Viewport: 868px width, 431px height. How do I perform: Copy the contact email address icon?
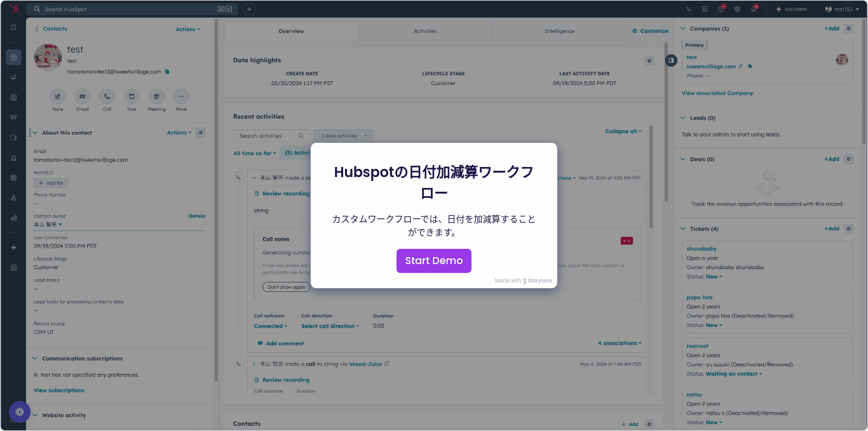(167, 72)
